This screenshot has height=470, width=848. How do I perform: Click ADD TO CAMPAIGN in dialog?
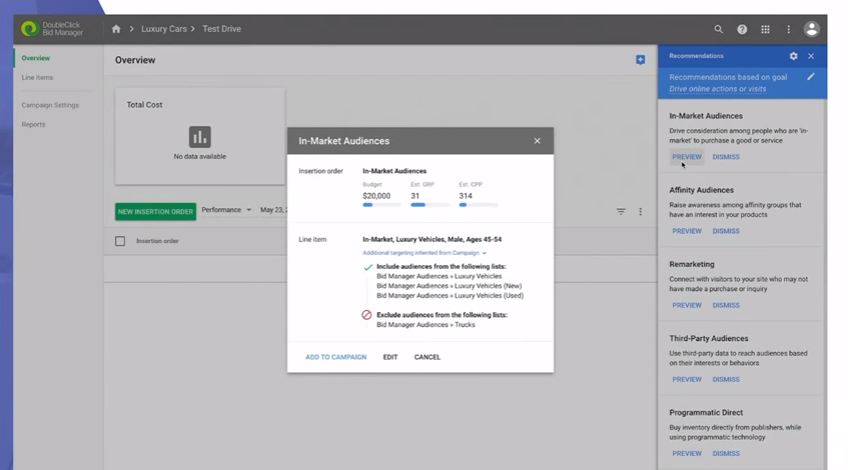tap(336, 357)
